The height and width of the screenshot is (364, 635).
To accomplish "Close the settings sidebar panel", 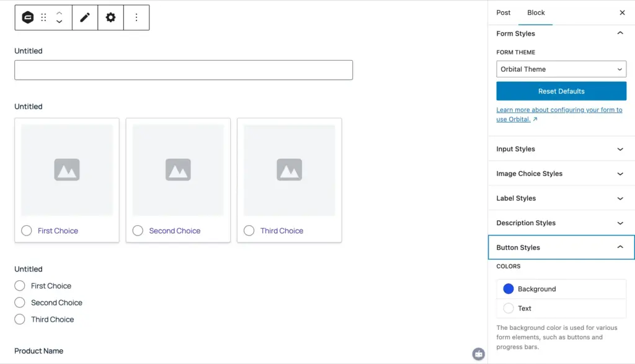I will point(622,12).
